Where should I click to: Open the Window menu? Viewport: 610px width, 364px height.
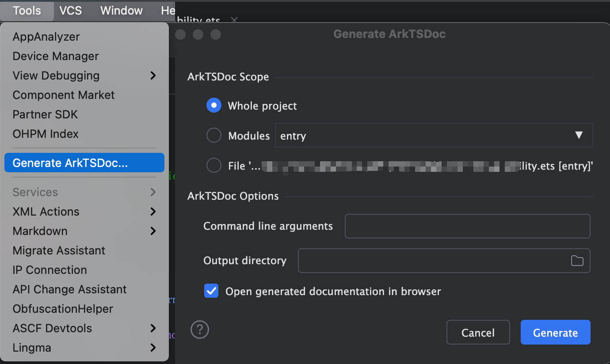(122, 11)
